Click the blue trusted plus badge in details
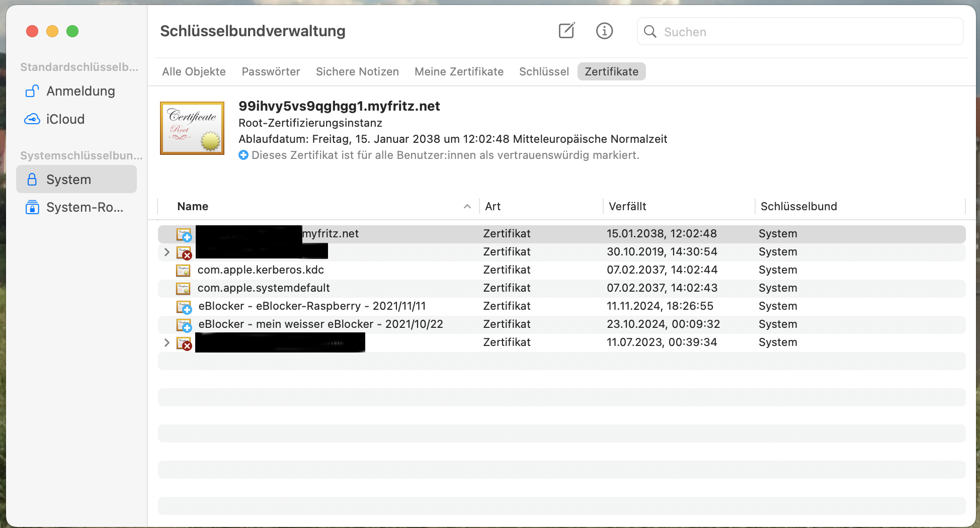The width and height of the screenshot is (980, 528). point(243,155)
